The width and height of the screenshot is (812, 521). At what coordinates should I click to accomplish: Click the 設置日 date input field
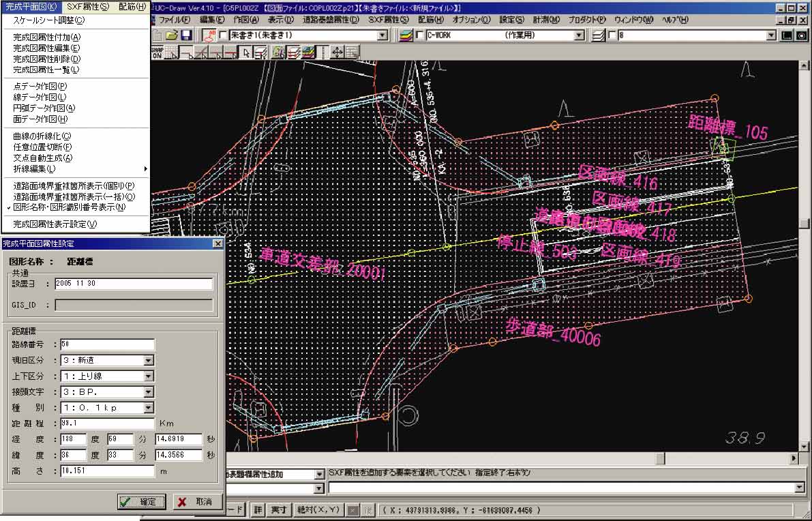(x=134, y=284)
